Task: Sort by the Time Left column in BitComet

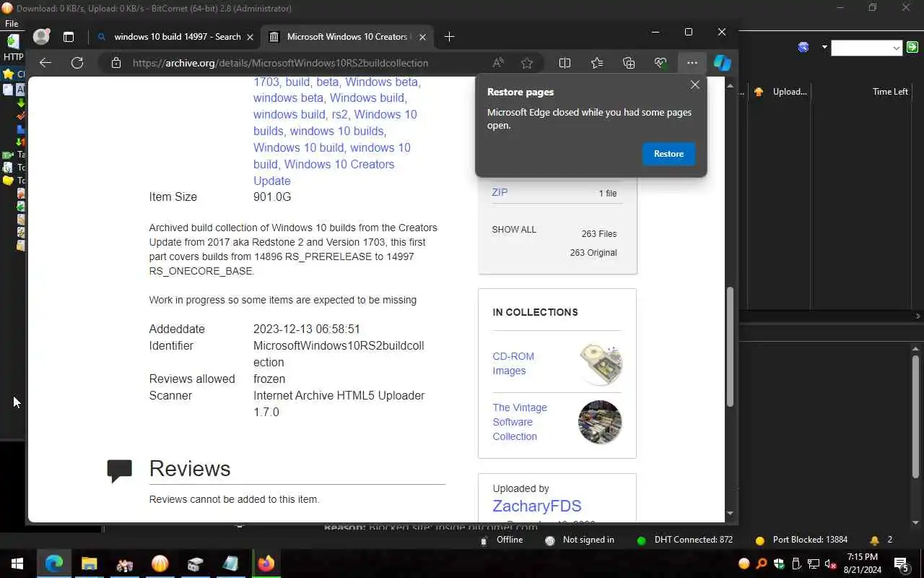Action: [889, 92]
